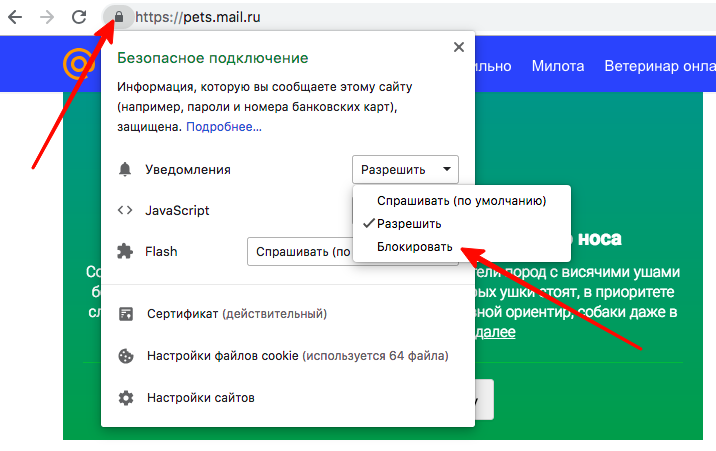
Task: Click the gear icon for site settings
Action: 126,398
